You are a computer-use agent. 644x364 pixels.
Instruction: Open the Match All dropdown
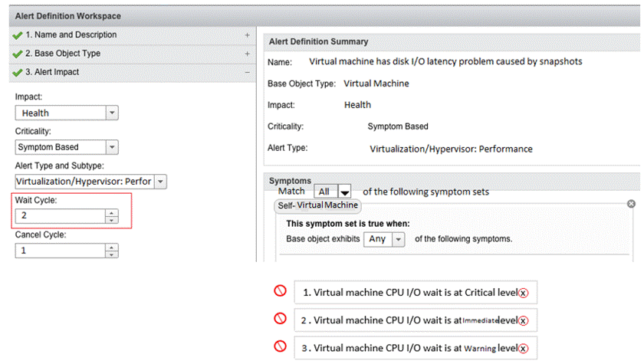tap(345, 192)
